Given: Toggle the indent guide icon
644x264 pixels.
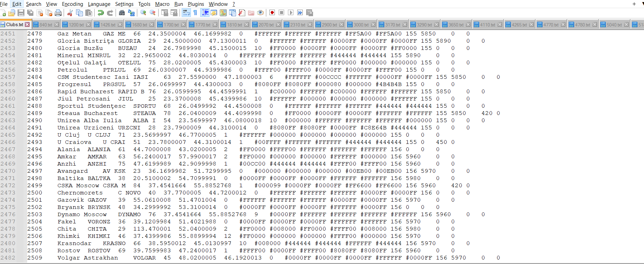Looking at the screenshot, I should click(205, 13).
